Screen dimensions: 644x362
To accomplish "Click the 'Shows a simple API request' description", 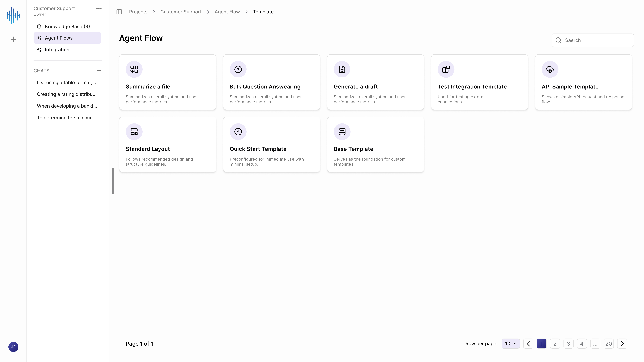I will pos(583,99).
